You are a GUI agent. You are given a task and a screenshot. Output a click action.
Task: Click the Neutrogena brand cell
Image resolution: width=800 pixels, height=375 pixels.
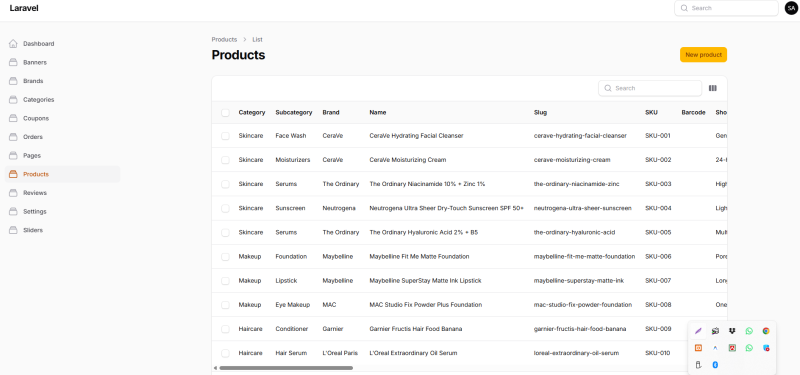click(x=339, y=208)
